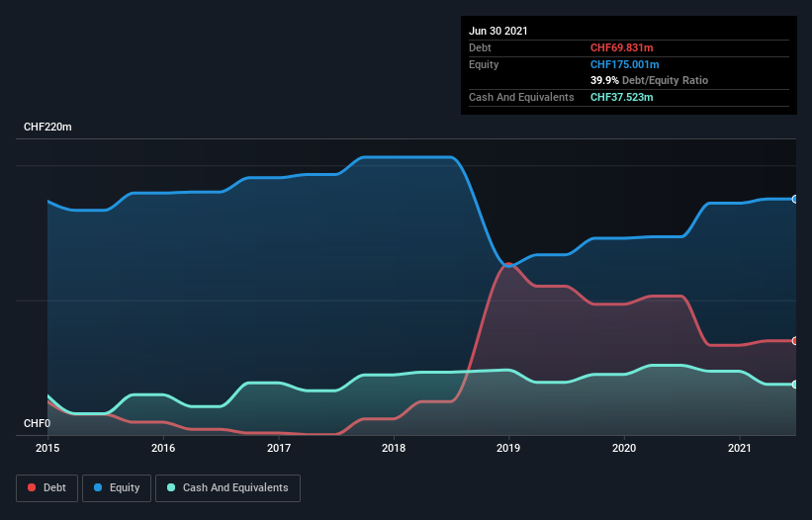Viewport: 812px width, 520px height.
Task: Select the 2016 x-axis label
Action: coord(163,448)
